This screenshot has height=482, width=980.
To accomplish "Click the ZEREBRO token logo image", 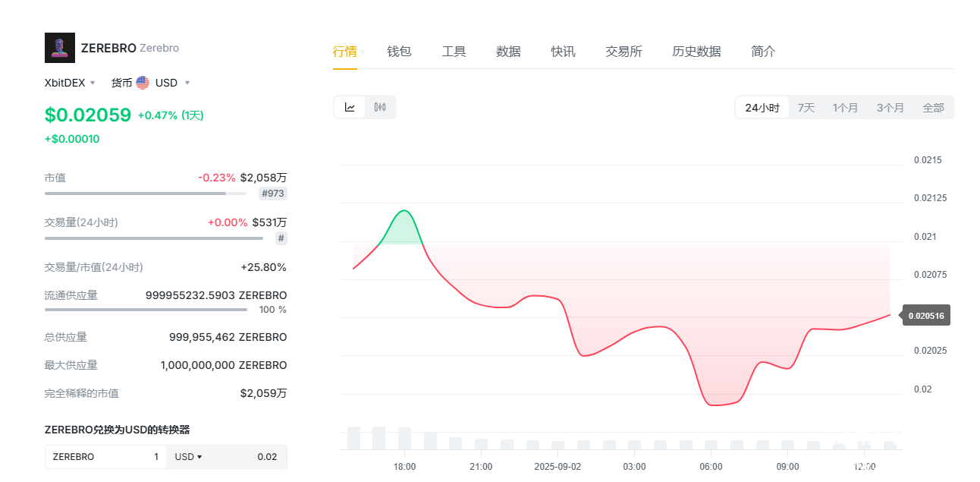I will (60, 48).
